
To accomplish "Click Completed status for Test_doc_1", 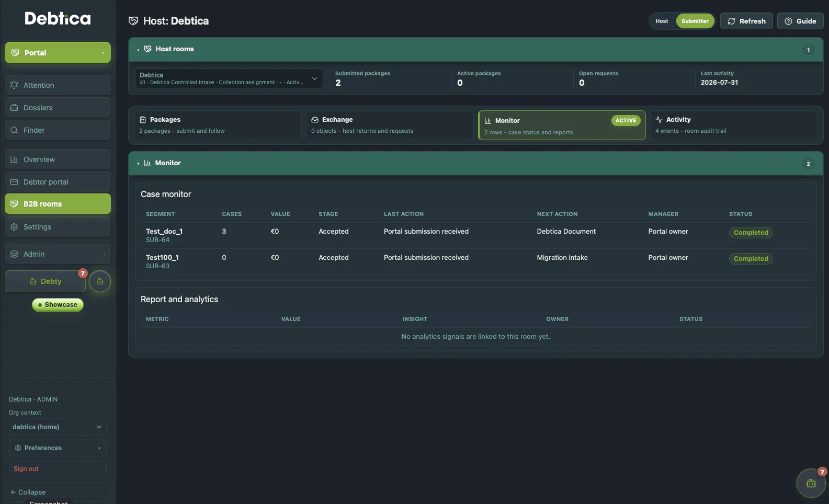I will (x=751, y=233).
